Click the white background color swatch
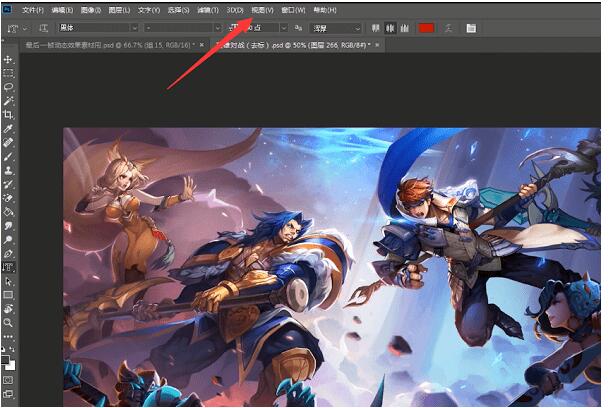 (x=12, y=366)
